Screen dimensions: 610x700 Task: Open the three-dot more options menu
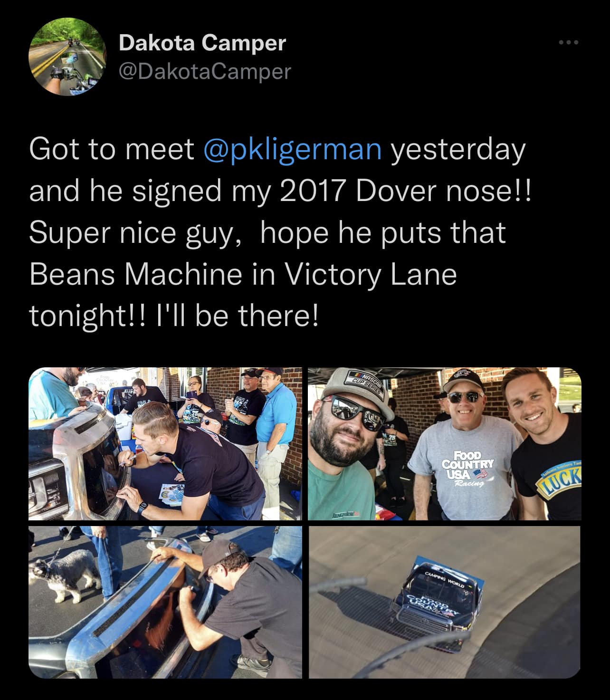pyautogui.click(x=569, y=43)
